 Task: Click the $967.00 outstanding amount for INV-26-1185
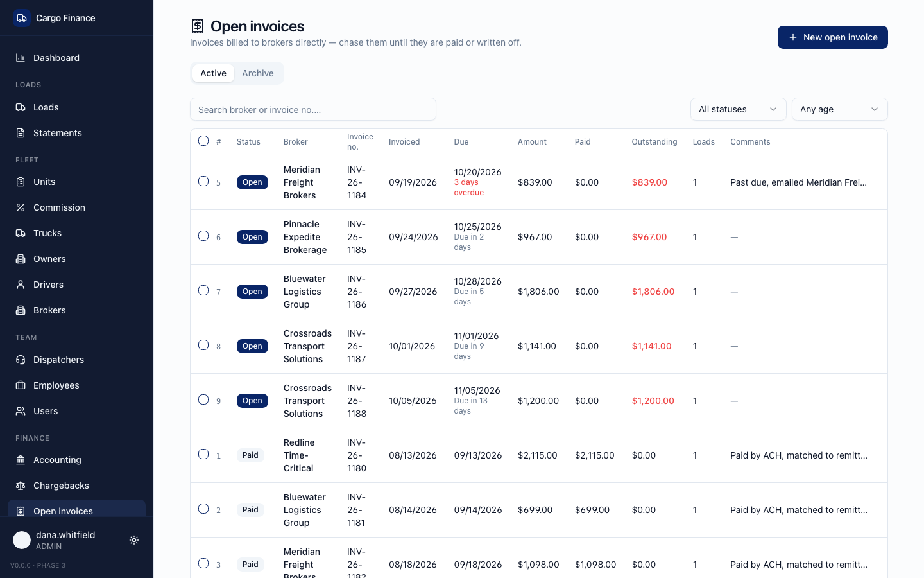(x=649, y=237)
